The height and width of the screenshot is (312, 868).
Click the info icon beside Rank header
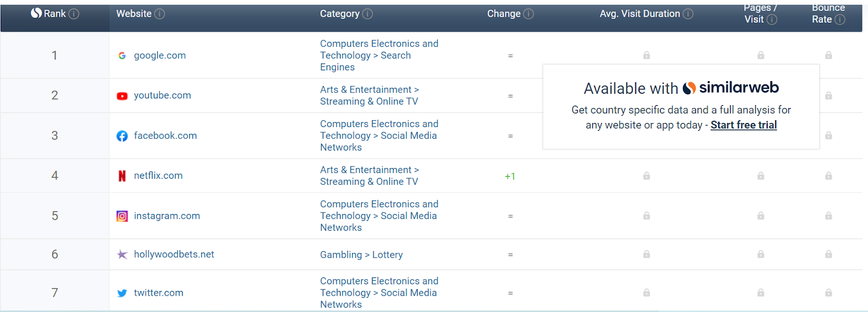pos(74,14)
